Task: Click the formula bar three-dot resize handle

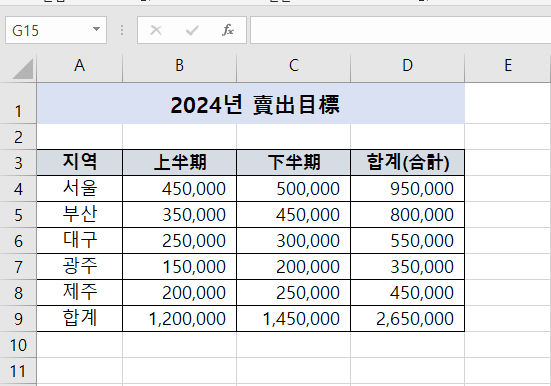Action: click(122, 30)
